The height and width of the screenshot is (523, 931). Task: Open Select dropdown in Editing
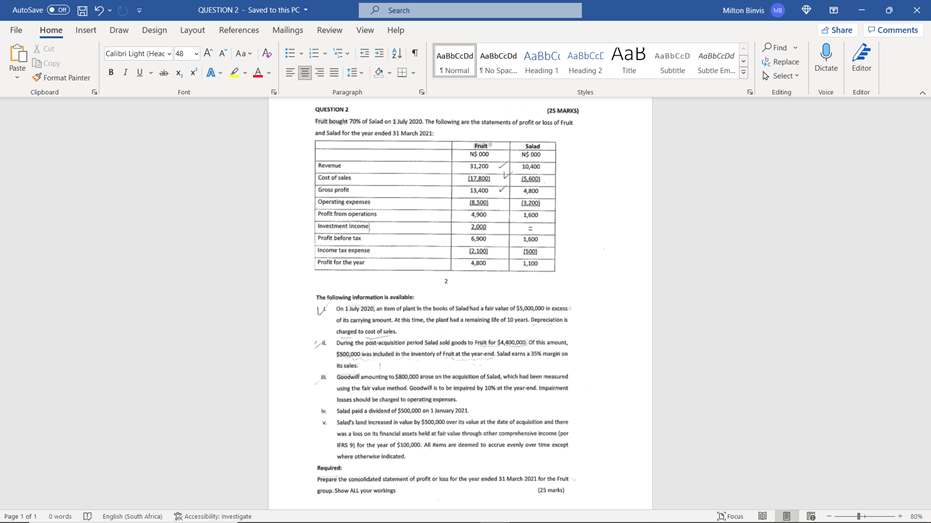pyautogui.click(x=781, y=76)
